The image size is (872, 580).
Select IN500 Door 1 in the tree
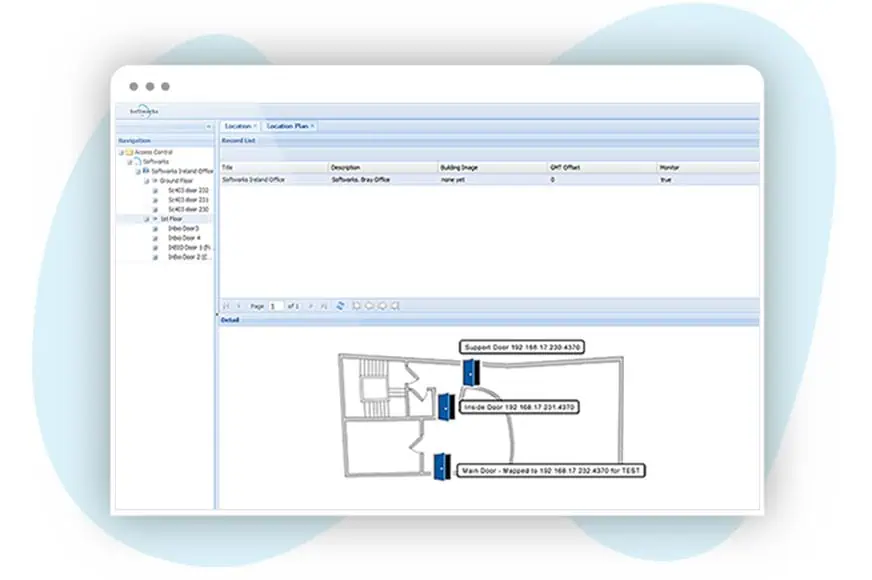(190, 247)
